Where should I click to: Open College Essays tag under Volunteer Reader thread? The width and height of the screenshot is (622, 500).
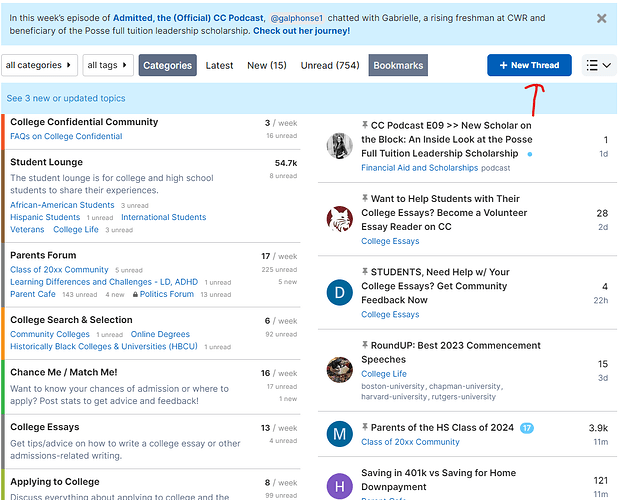(390, 241)
